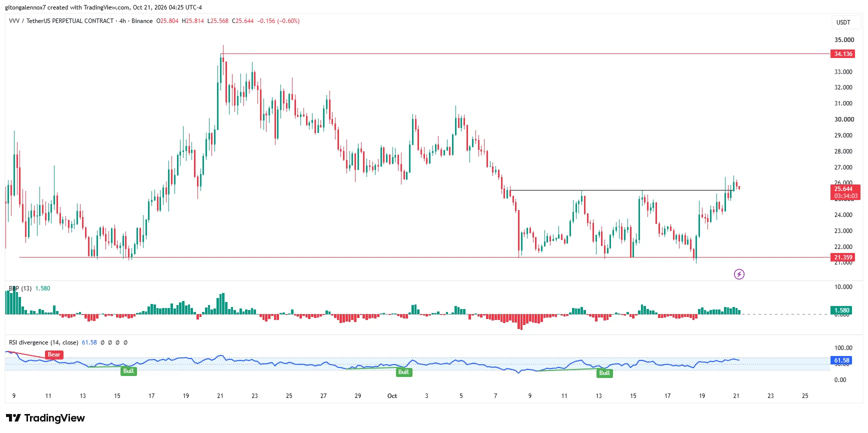This screenshot has height=433, width=868.
Task: Select the red 21.359 price label
Action: coord(843,257)
